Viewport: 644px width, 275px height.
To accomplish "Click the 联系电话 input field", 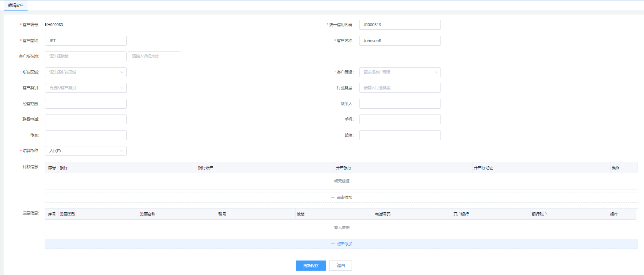I will 86,119.
